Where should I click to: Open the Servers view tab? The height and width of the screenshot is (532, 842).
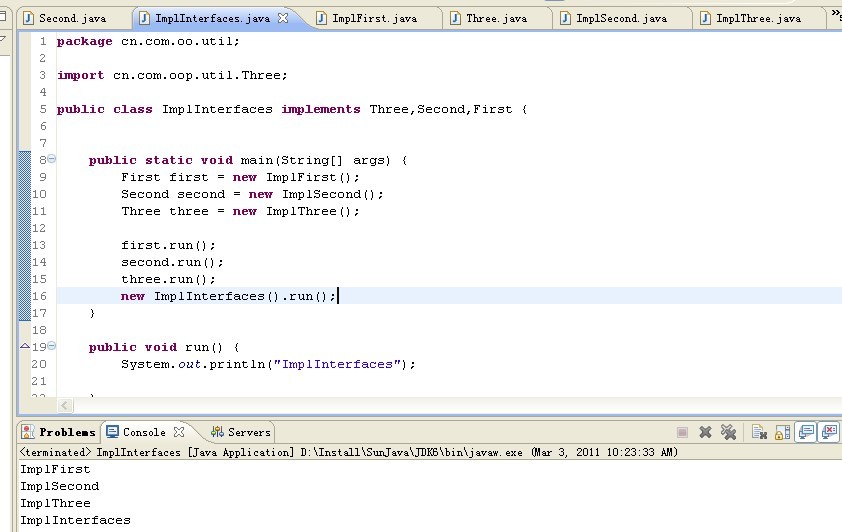point(241,432)
